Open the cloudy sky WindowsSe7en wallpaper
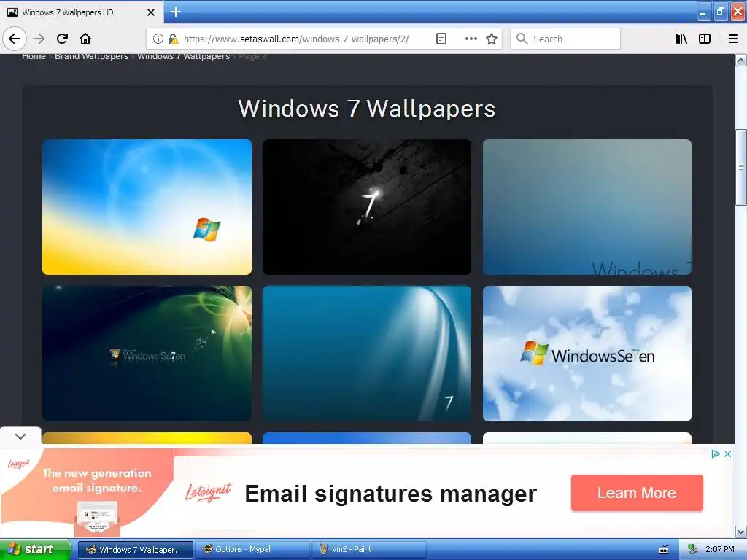Viewport: 747px width, 560px height. tap(587, 354)
